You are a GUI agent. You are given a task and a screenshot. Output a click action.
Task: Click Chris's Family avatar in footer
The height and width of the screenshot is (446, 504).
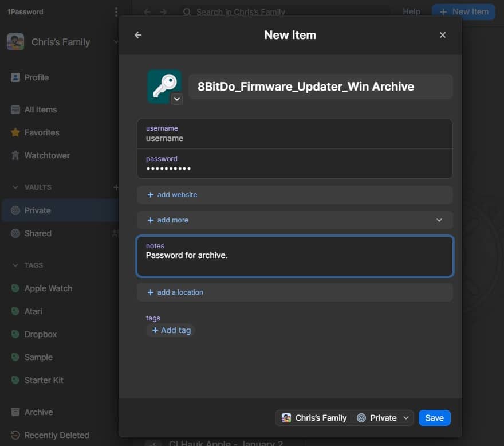click(x=286, y=418)
